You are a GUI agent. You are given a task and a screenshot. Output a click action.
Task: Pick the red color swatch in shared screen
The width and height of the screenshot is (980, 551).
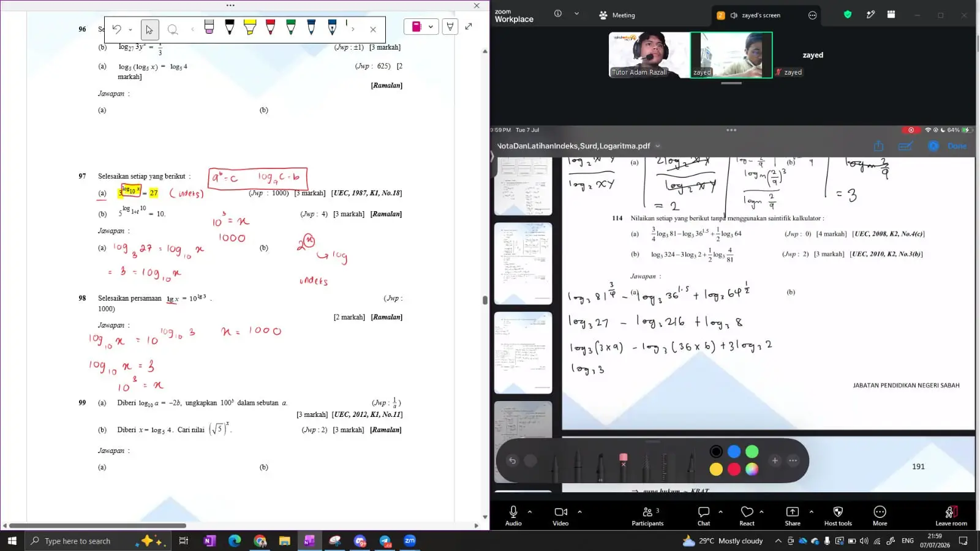coord(734,470)
